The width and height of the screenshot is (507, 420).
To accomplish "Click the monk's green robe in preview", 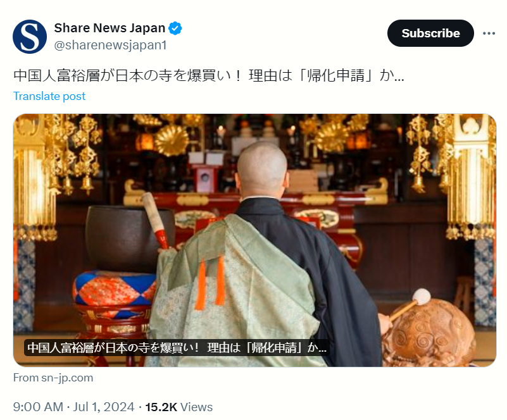I will pos(233,291).
